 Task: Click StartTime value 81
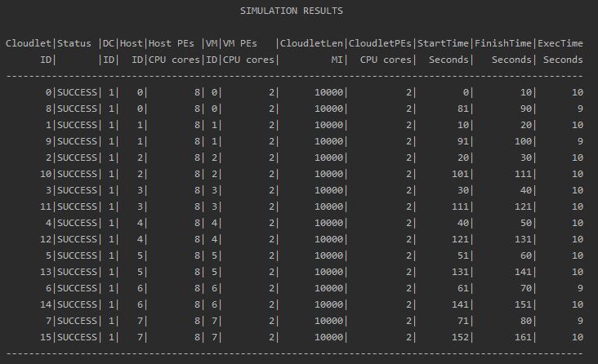coord(463,109)
